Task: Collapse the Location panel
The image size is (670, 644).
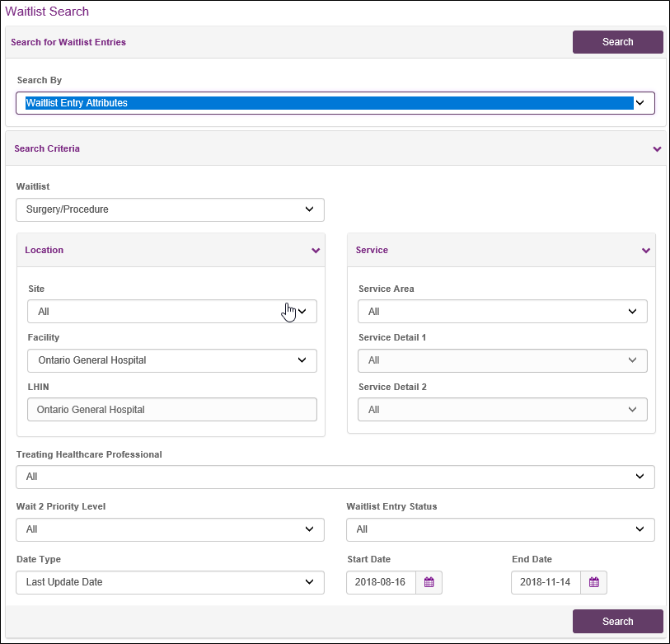Action: pyautogui.click(x=316, y=251)
